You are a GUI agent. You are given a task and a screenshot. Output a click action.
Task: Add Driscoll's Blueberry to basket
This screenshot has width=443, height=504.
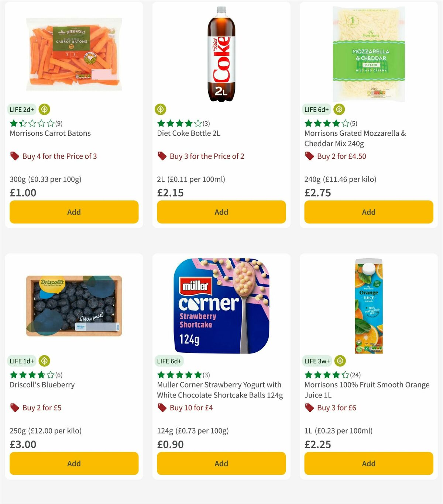pos(73,463)
